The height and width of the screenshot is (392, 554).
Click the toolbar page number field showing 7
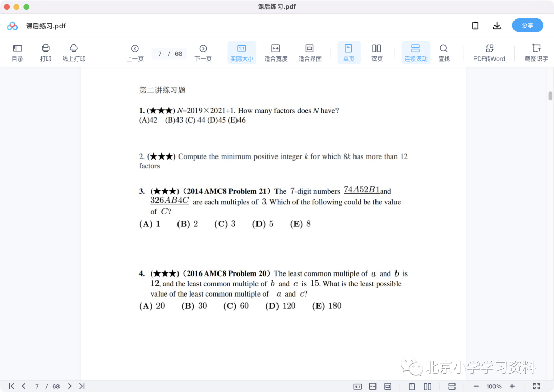160,54
